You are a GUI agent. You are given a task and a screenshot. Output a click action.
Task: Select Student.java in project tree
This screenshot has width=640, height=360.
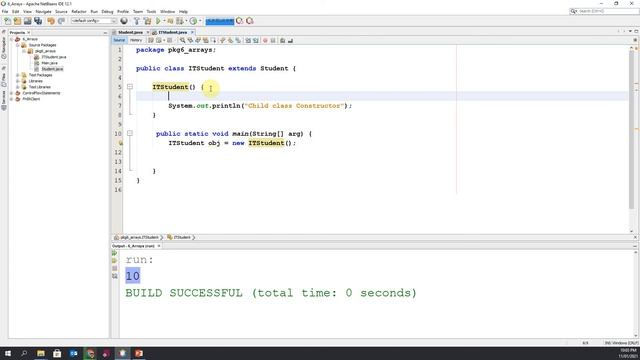tap(52, 69)
